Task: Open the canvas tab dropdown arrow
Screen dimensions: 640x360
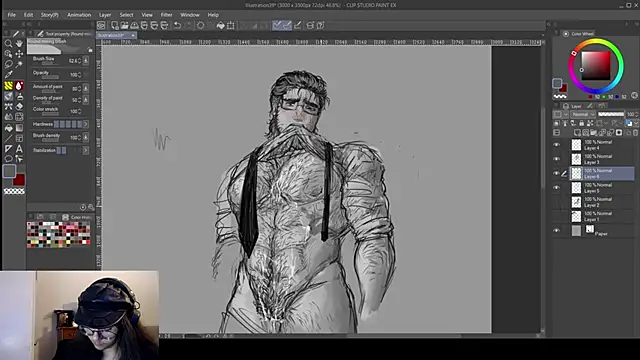Action: pyautogui.click(x=133, y=36)
